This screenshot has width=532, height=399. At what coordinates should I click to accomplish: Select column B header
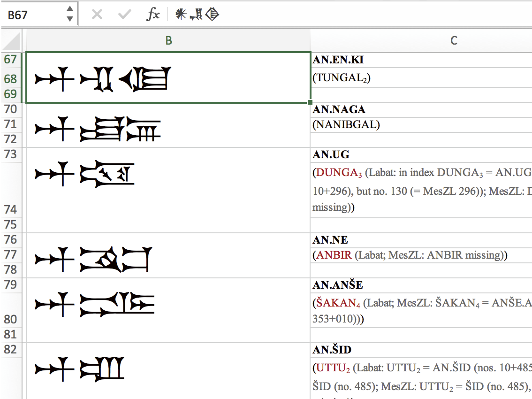point(168,41)
